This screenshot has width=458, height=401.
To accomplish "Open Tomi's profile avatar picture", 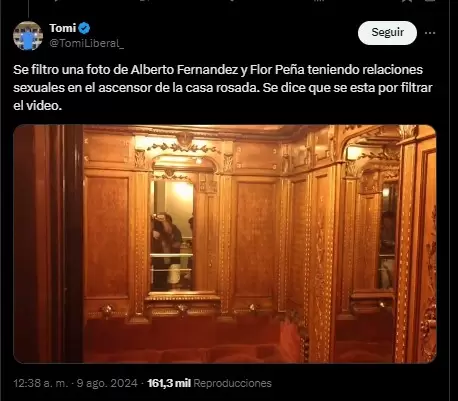I will (x=28, y=36).
